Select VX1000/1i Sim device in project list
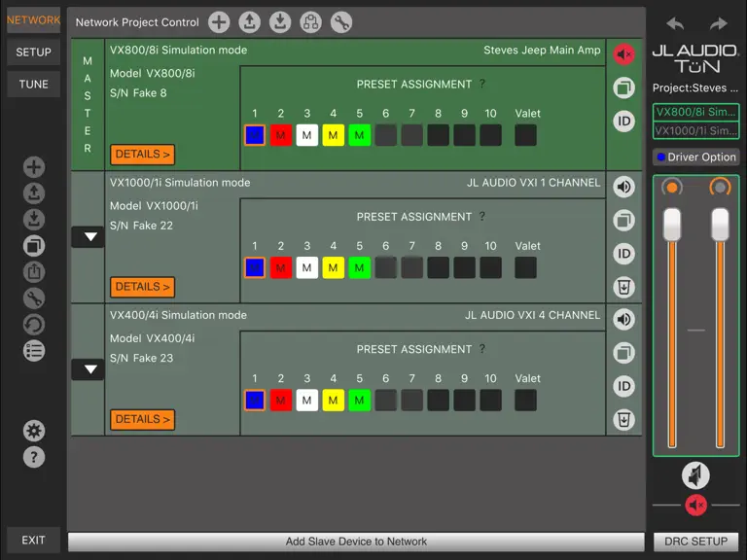This screenshot has width=747, height=560. (x=696, y=130)
